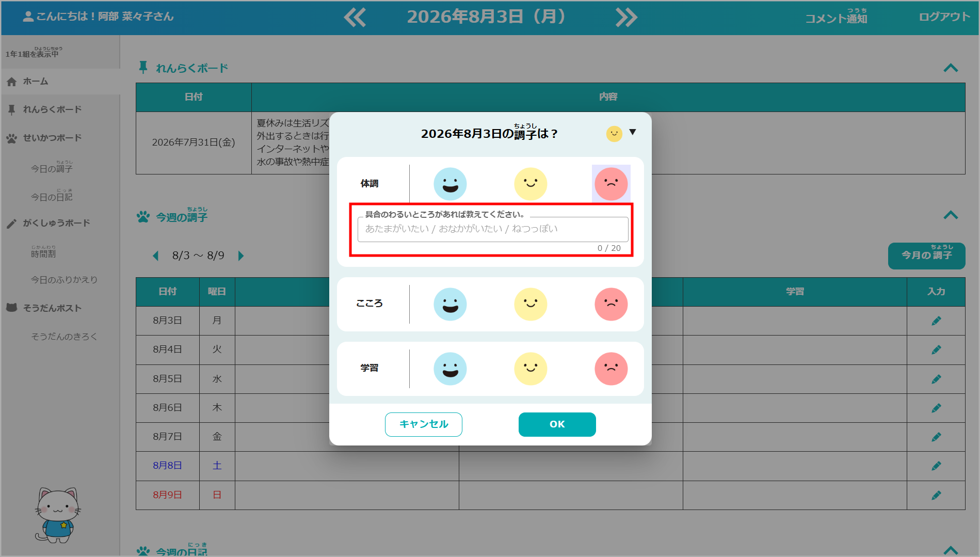
Task: Choose happy blue face for こころ
Action: point(450,304)
